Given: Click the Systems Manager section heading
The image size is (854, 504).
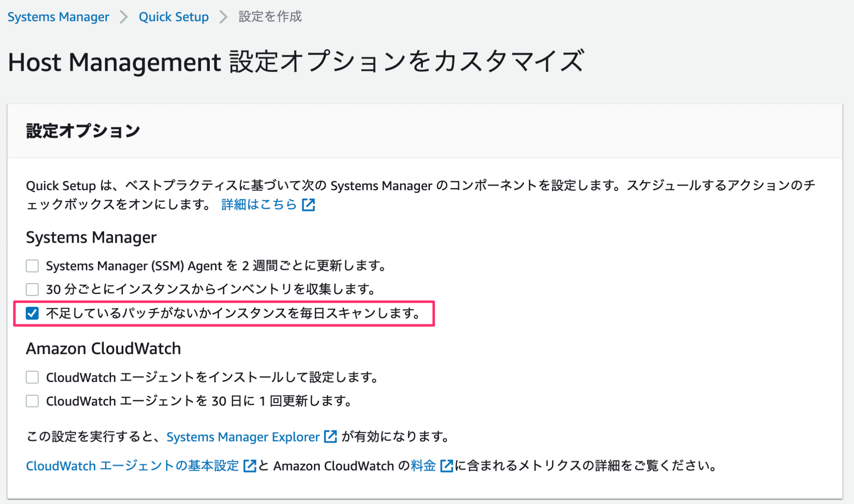Looking at the screenshot, I should pos(91,237).
